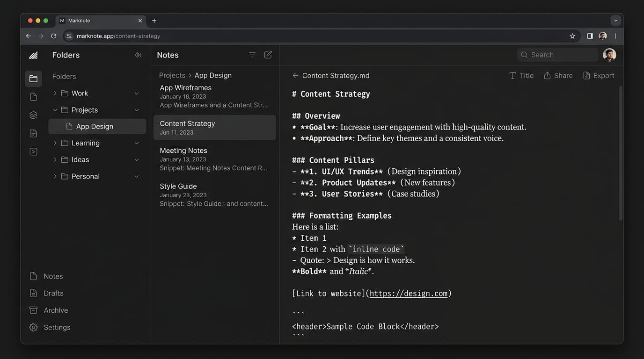Click the Title button in editor toolbar
The image size is (644, 359).
521,75
